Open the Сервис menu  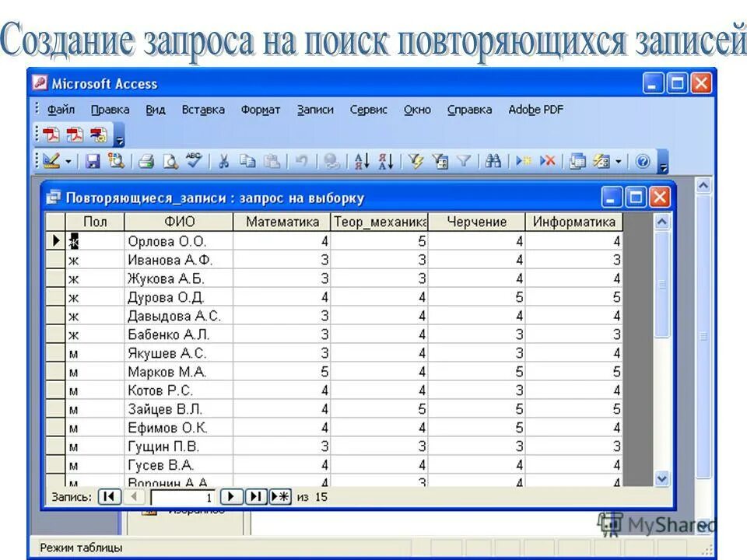coord(369,110)
